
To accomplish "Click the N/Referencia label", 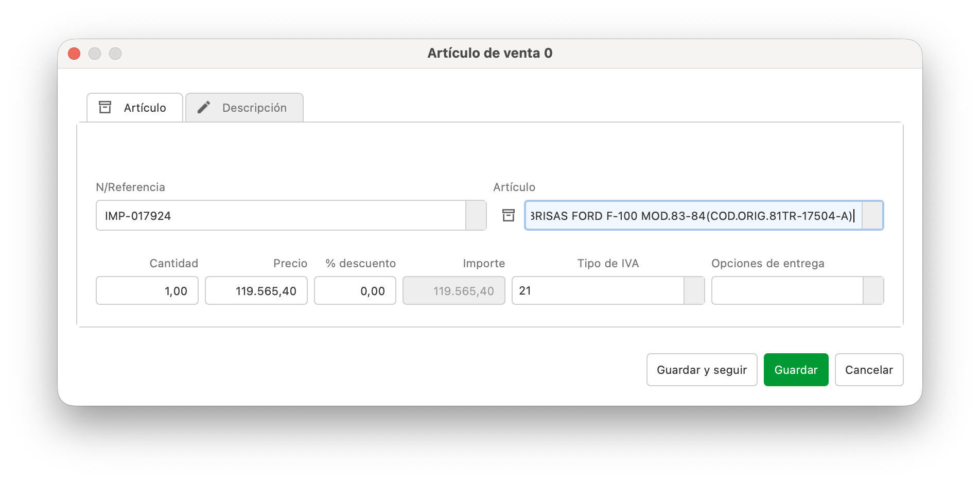I will (x=131, y=187).
